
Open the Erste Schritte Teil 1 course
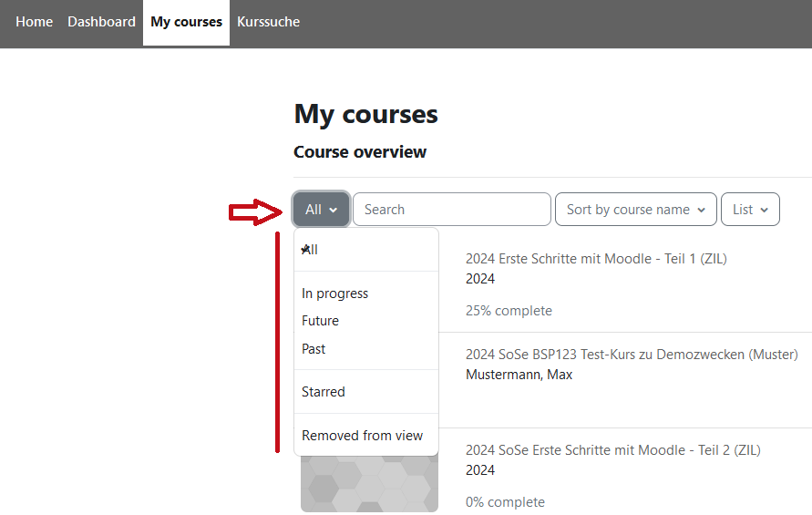[x=595, y=259]
